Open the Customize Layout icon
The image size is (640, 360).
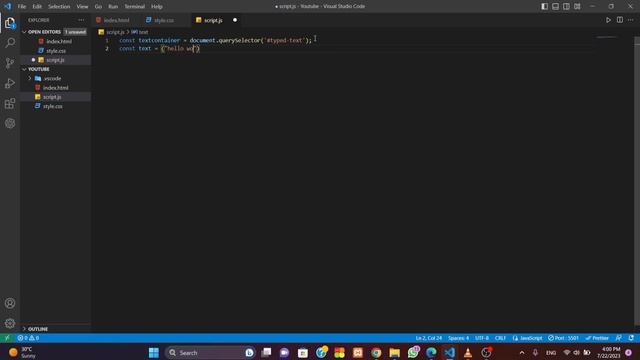click(x=577, y=7)
